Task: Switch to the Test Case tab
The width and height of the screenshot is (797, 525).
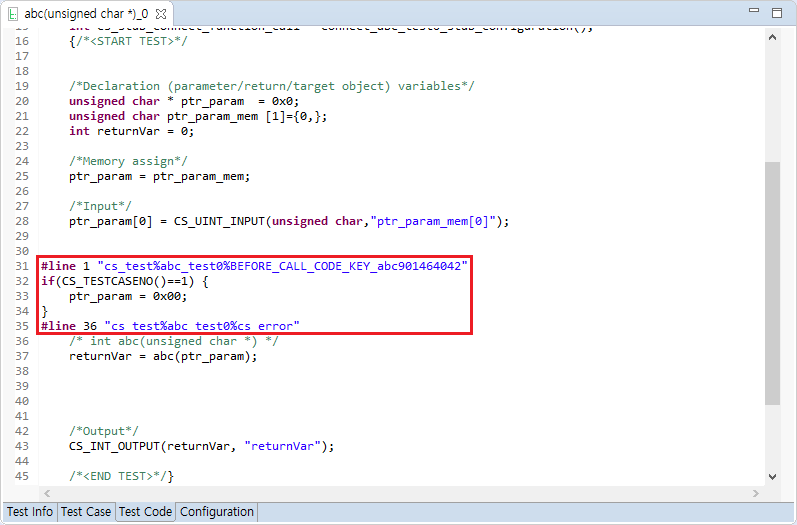Action: coord(86,511)
